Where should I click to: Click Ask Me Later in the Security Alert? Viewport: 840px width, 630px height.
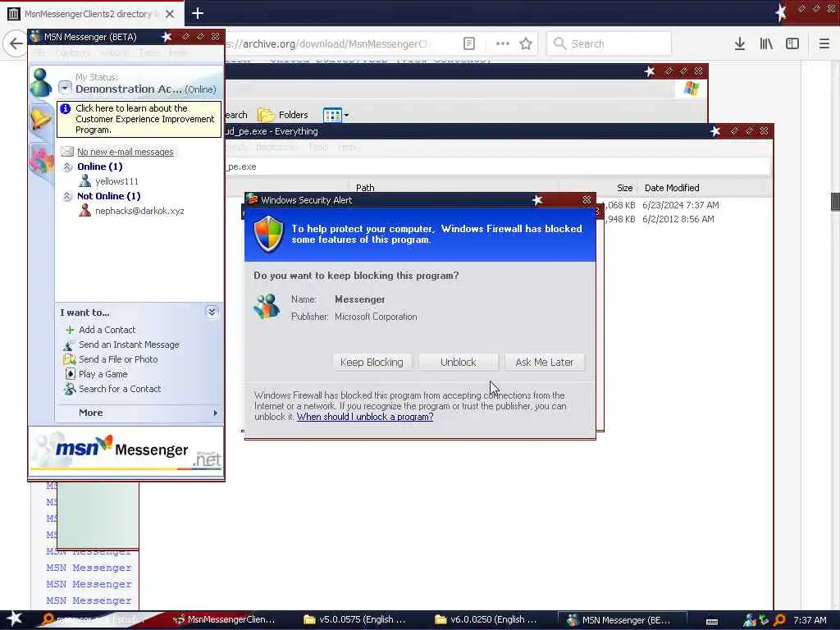(x=545, y=362)
